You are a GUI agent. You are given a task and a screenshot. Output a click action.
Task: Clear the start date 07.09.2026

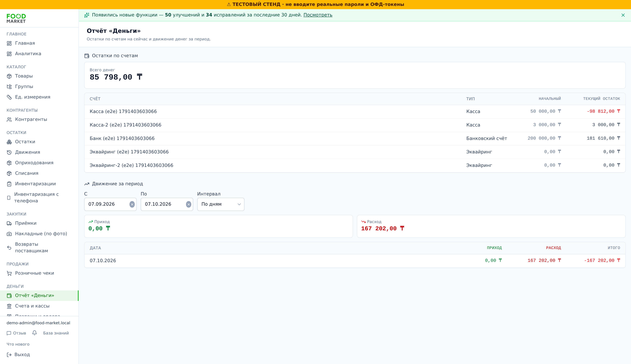point(132,204)
